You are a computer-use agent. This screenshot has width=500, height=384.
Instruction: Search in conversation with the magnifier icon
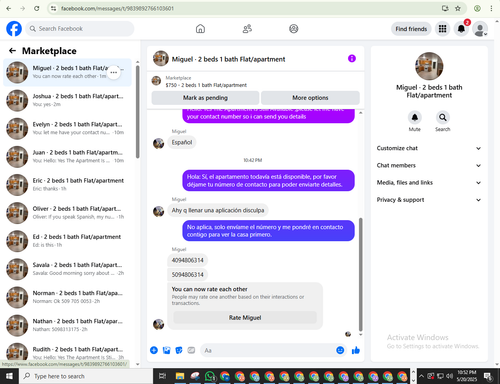[x=443, y=117]
